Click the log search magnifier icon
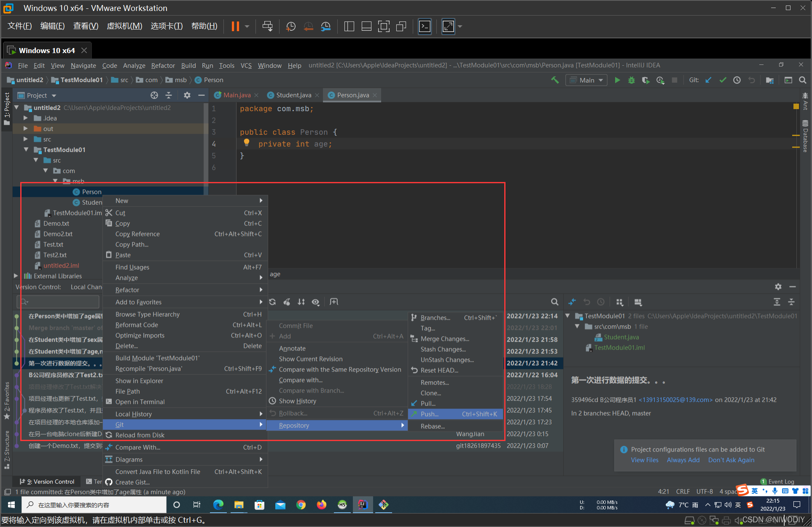Viewport: 812px width, 527px height. point(555,302)
